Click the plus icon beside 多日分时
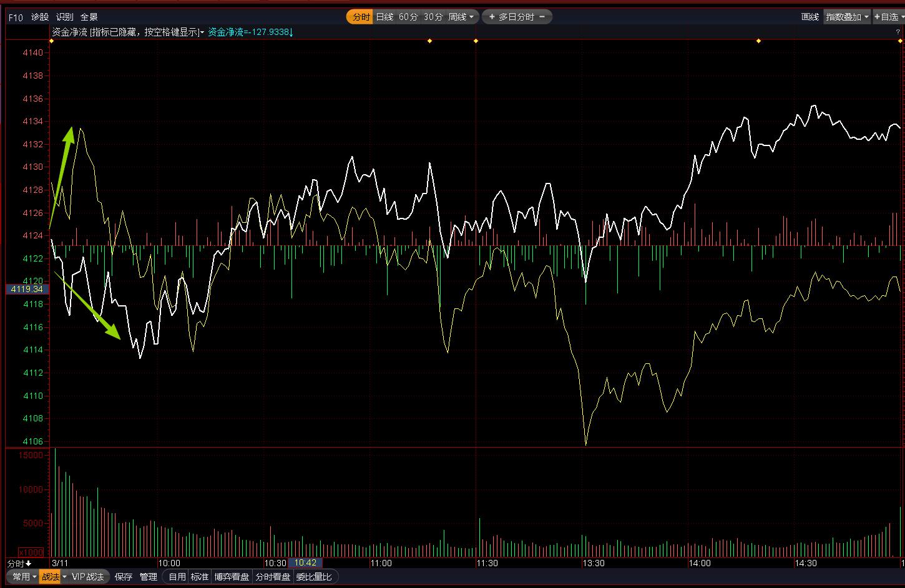The image size is (905, 588). click(x=492, y=17)
